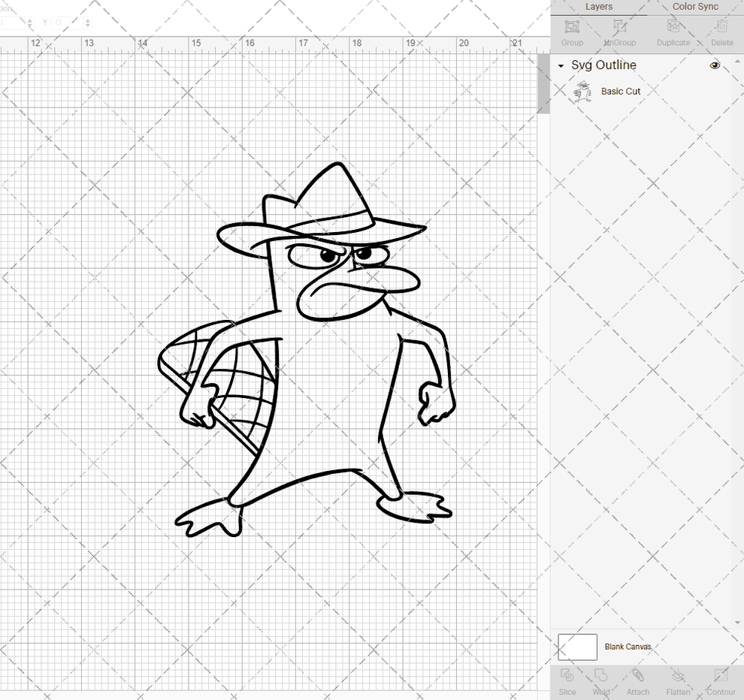Open the Contour tool
The image size is (744, 700).
pos(721,683)
